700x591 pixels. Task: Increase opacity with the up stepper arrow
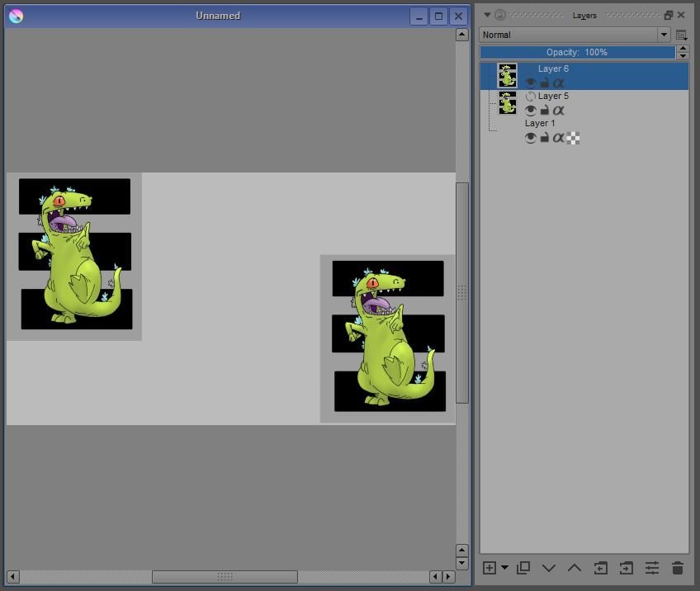[683, 49]
